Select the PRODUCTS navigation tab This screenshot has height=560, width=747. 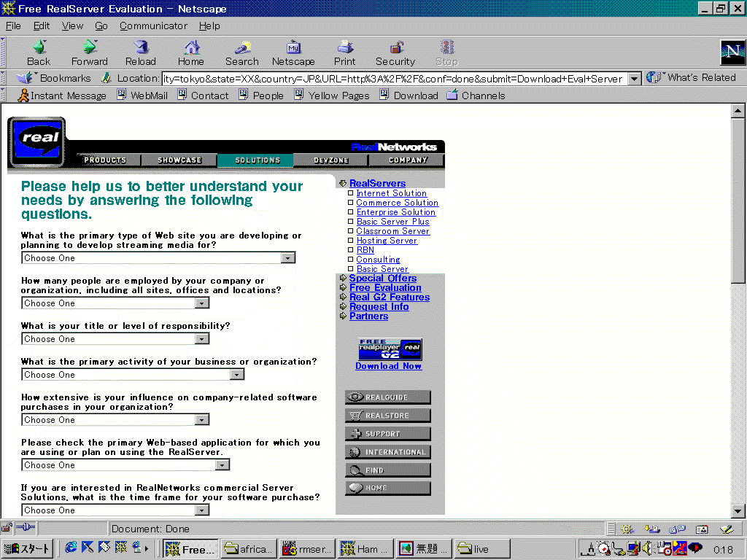[105, 160]
